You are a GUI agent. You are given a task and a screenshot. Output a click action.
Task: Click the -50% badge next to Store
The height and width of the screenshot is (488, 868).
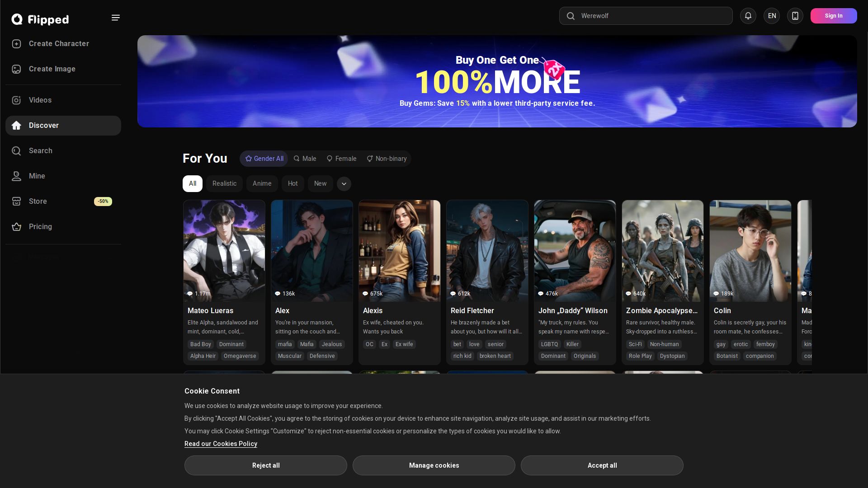tap(103, 202)
